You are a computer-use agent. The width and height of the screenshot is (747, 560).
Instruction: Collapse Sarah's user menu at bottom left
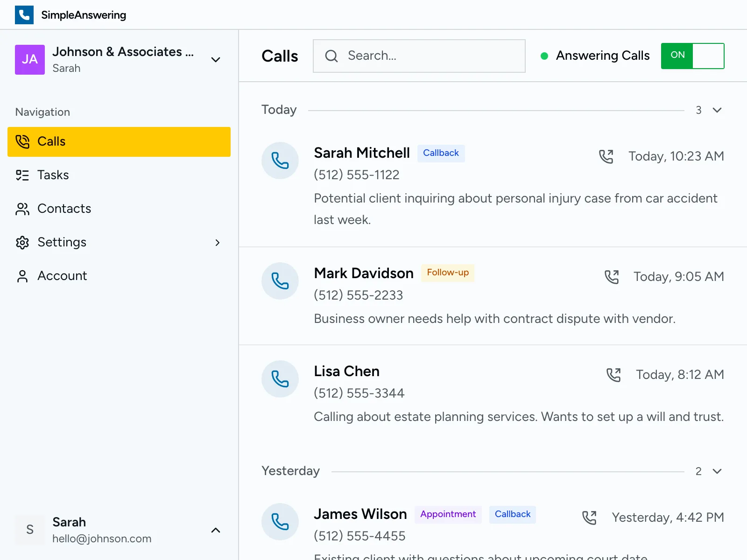(x=215, y=530)
